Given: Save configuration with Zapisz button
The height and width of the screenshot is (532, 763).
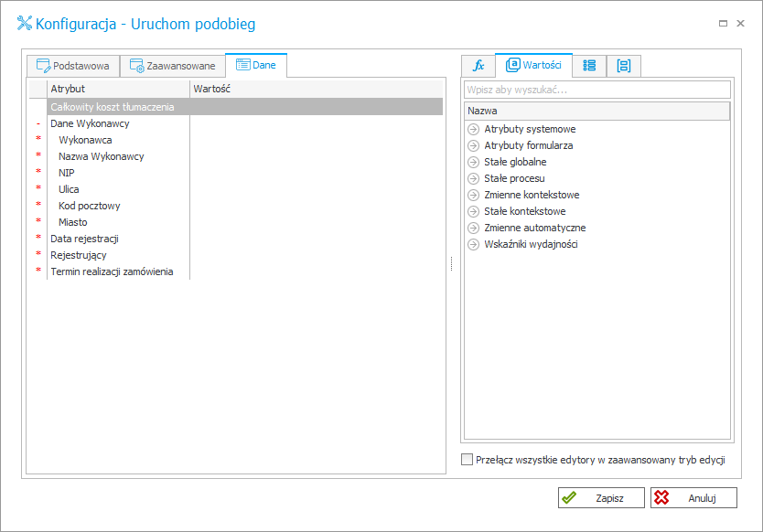Looking at the screenshot, I should (601, 498).
